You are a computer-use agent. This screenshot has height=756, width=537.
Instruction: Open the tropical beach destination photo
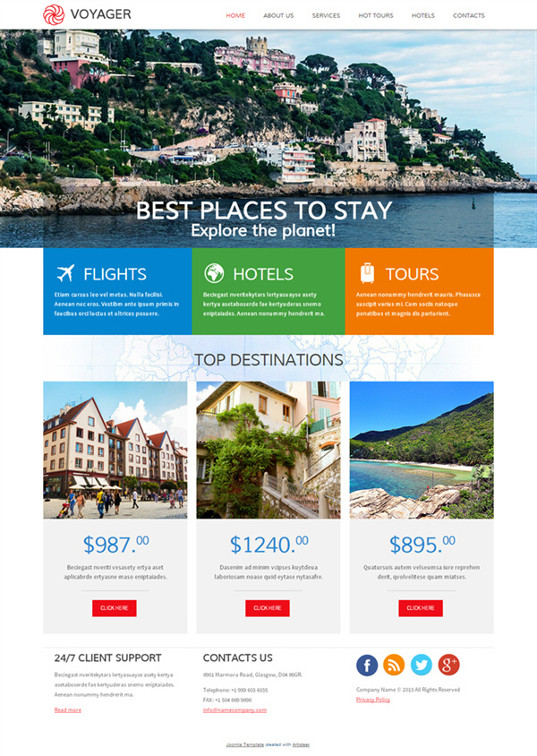coord(422,450)
